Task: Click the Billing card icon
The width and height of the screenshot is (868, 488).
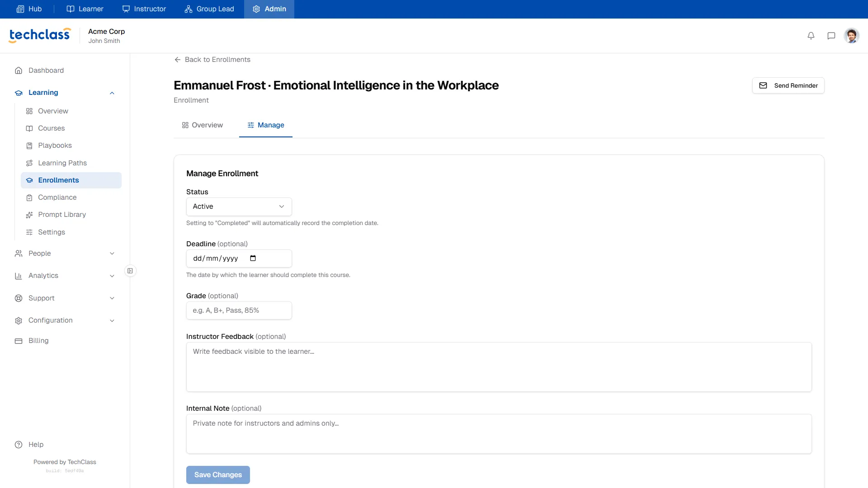Action: 19,341
